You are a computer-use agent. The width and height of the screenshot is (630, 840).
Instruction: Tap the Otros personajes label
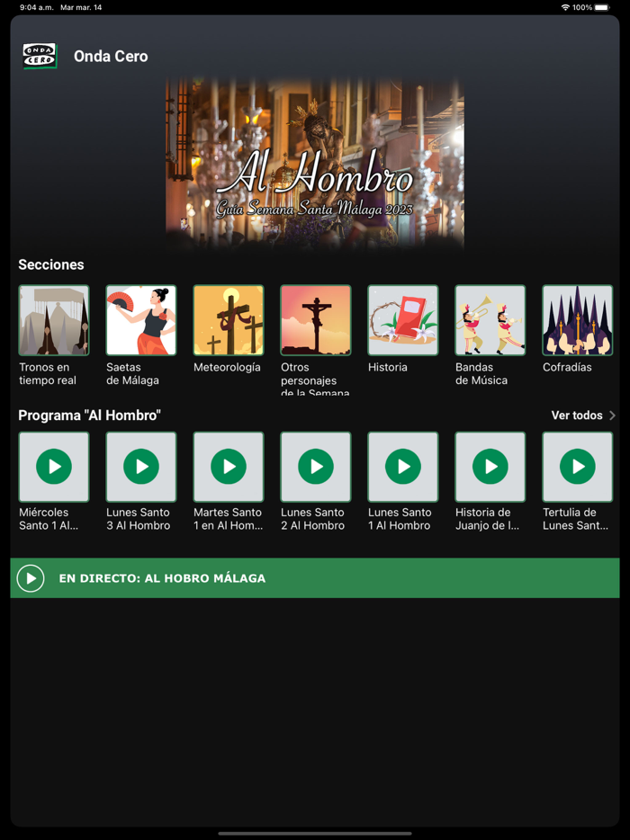click(315, 380)
